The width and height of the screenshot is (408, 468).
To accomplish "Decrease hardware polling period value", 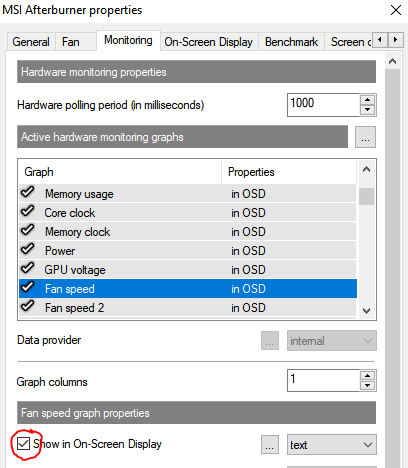I will pos(368,110).
